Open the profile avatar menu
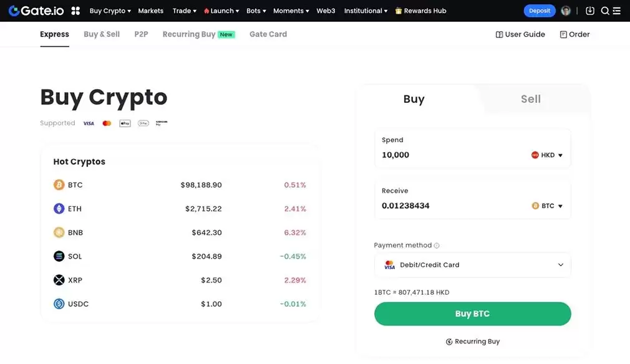 pos(565,10)
